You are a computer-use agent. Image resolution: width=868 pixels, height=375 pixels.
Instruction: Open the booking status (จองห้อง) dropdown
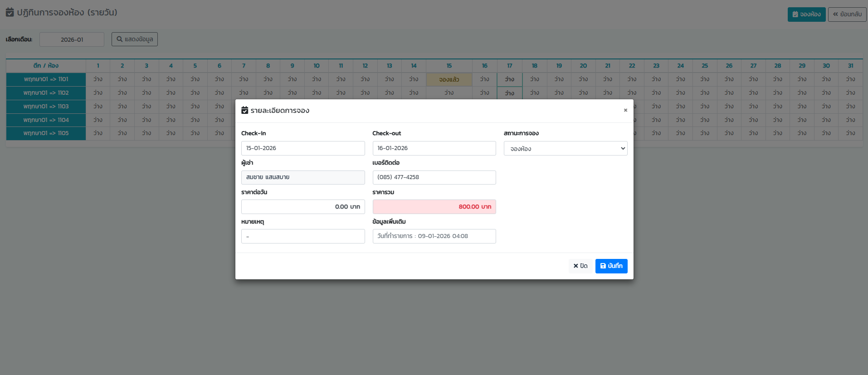pyautogui.click(x=566, y=148)
